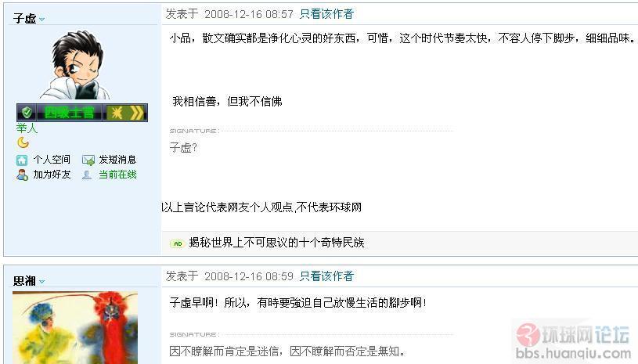Show only 子虚's posts via 只看该作者

[x=326, y=14]
